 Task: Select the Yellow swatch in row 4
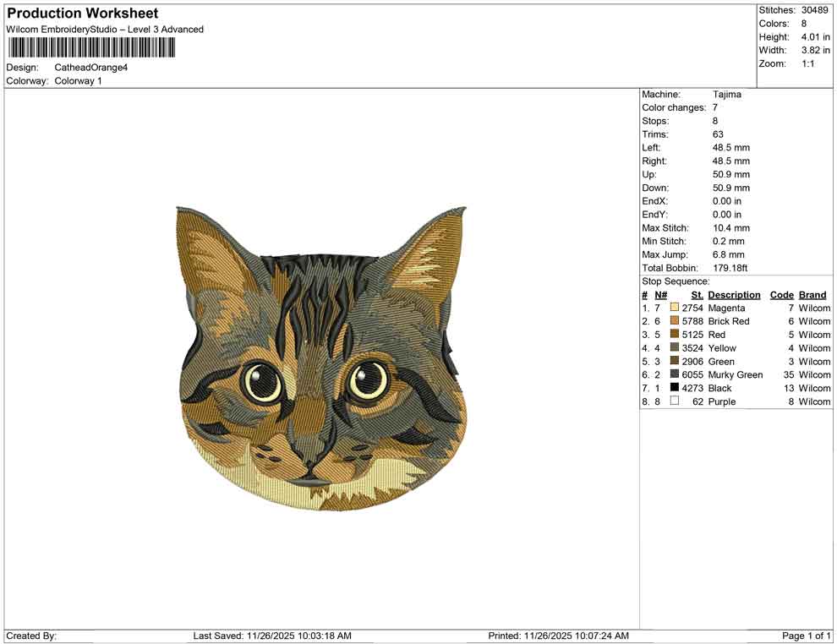[675, 348]
